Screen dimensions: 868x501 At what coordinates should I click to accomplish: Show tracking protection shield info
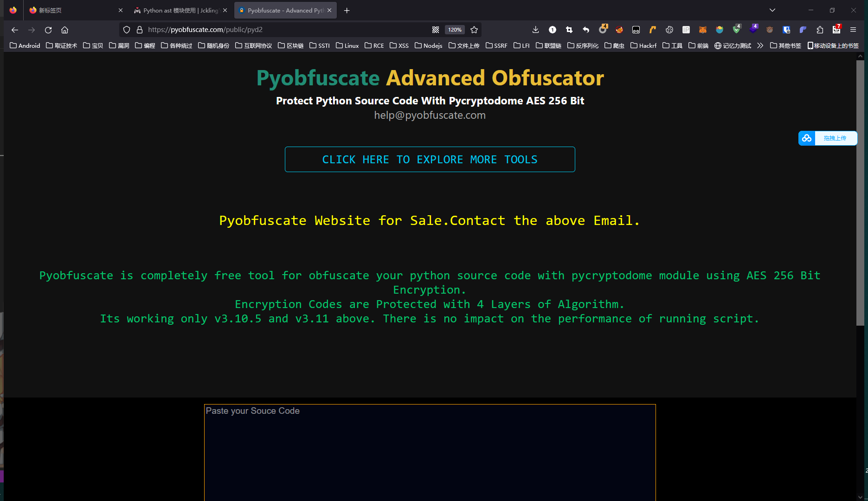[126, 30]
